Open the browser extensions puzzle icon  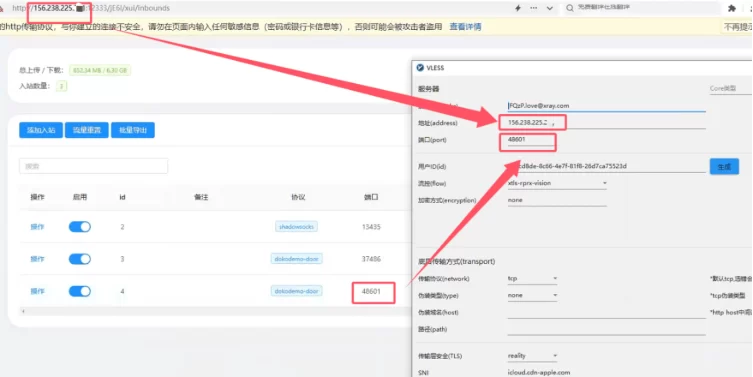click(732, 8)
